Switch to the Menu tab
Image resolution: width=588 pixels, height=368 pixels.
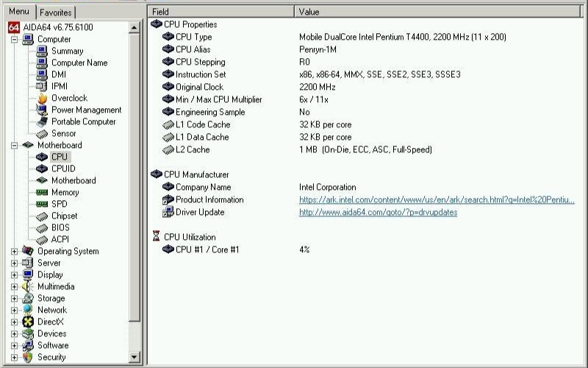point(19,12)
